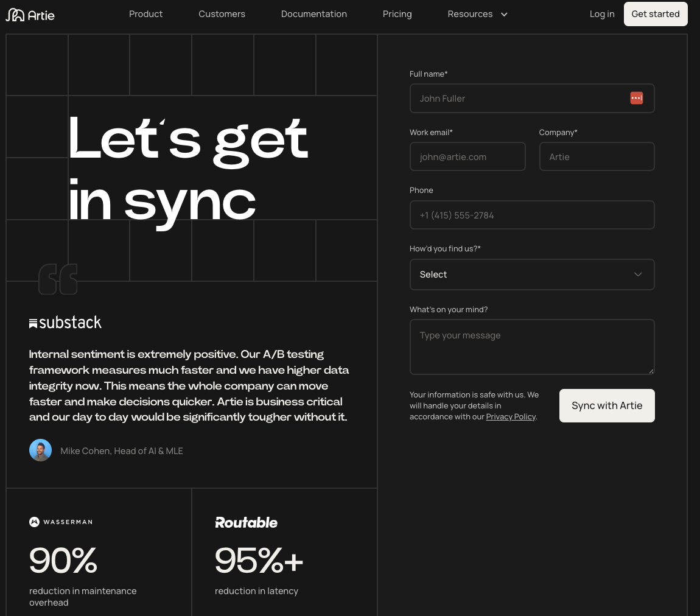The image size is (700, 616).
Task: Click the Artie logo in the navbar
Action: coord(30,14)
